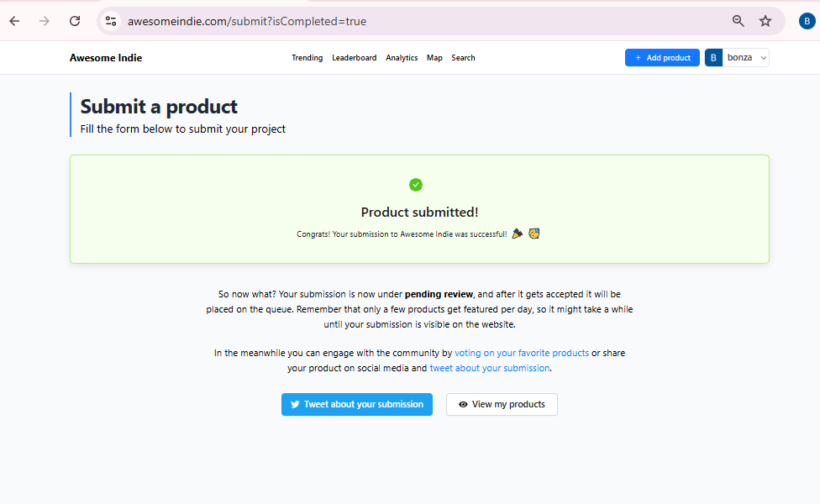Image resolution: width=820 pixels, height=504 pixels.
Task: Go to the Leaderboard tab
Action: pyautogui.click(x=354, y=58)
